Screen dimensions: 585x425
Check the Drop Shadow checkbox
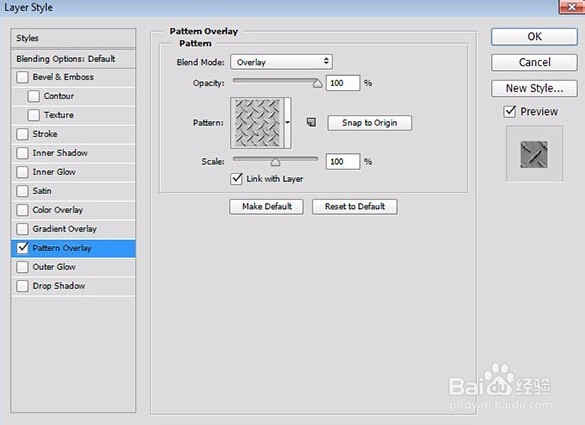click(x=22, y=286)
